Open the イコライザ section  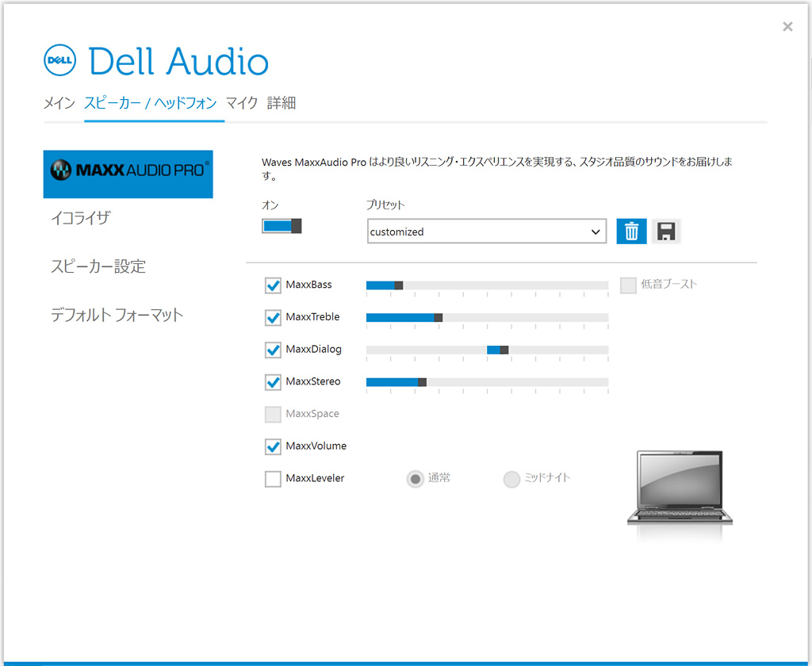[80, 218]
